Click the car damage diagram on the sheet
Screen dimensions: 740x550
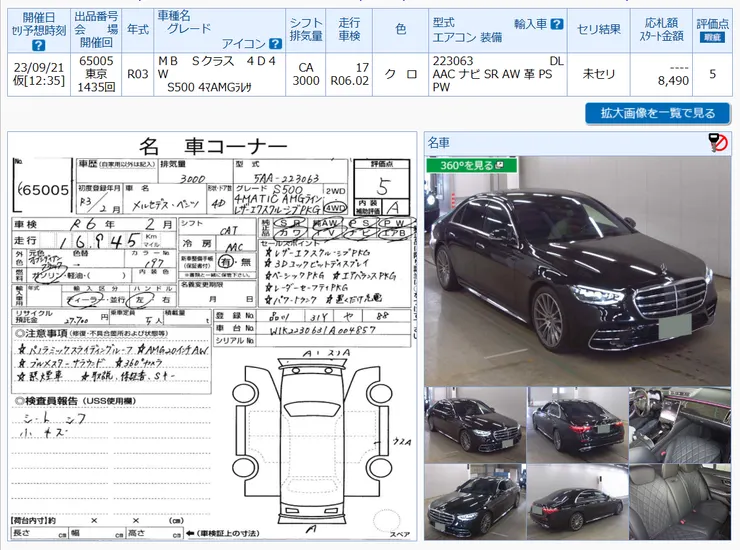tap(310, 440)
